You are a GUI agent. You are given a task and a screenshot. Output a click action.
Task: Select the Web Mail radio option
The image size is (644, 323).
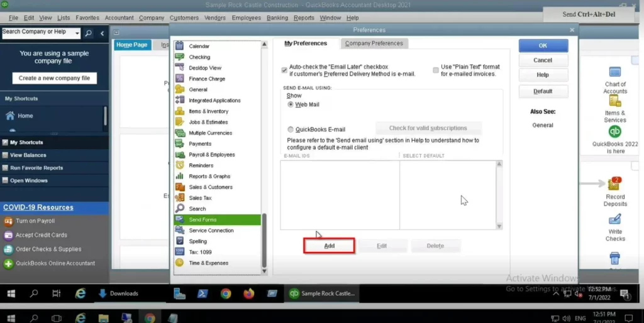(291, 104)
